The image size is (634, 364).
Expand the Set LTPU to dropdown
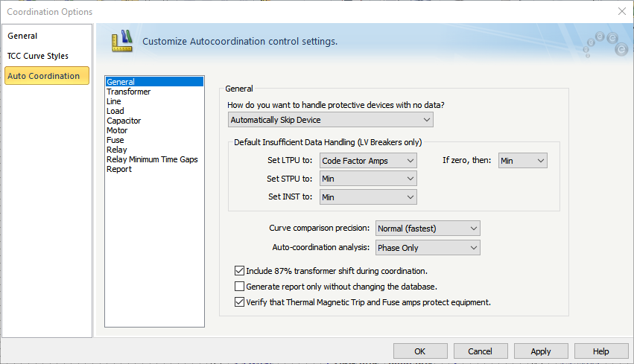(368, 161)
